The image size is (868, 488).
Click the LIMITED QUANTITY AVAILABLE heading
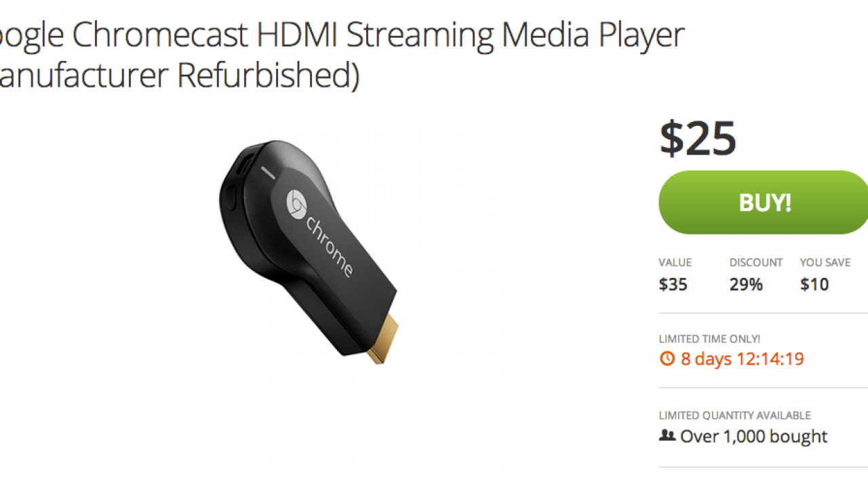(734, 415)
